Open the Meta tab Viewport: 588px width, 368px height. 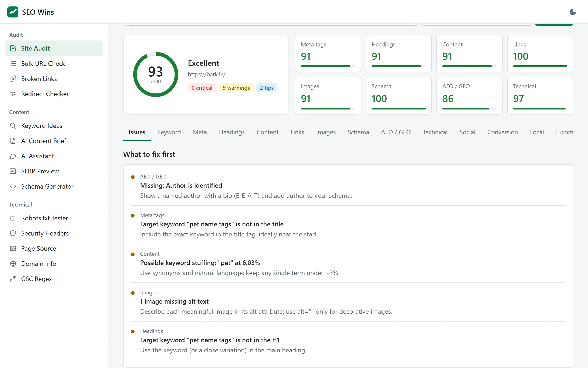200,132
